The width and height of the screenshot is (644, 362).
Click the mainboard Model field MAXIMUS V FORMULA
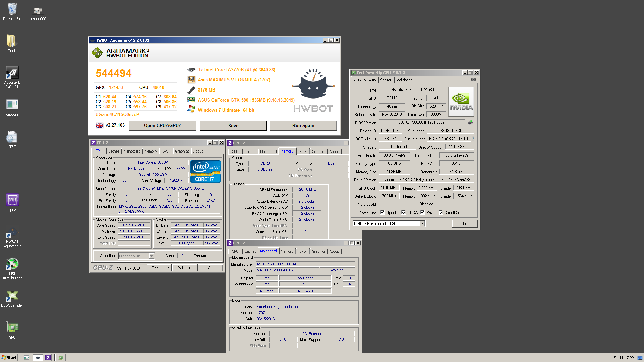pyautogui.click(x=287, y=270)
